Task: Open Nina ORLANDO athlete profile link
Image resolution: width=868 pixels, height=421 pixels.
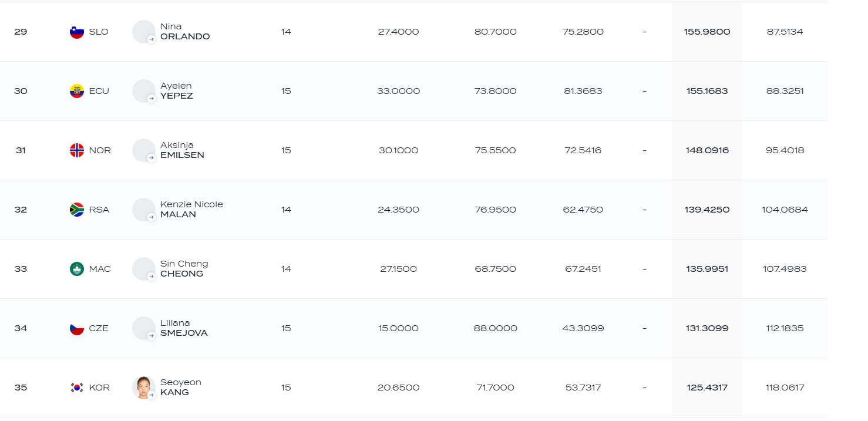Action: (x=185, y=32)
